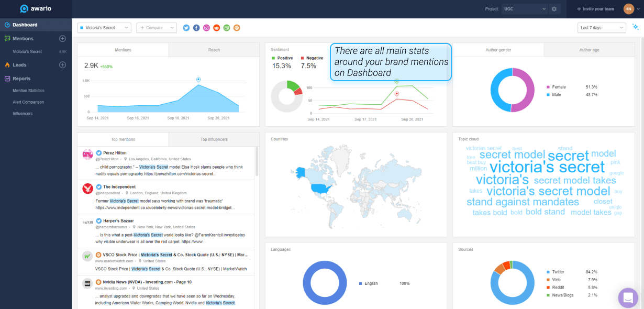This screenshot has height=309, width=644.
Task: Click the ES user avatar
Action: (x=629, y=9)
